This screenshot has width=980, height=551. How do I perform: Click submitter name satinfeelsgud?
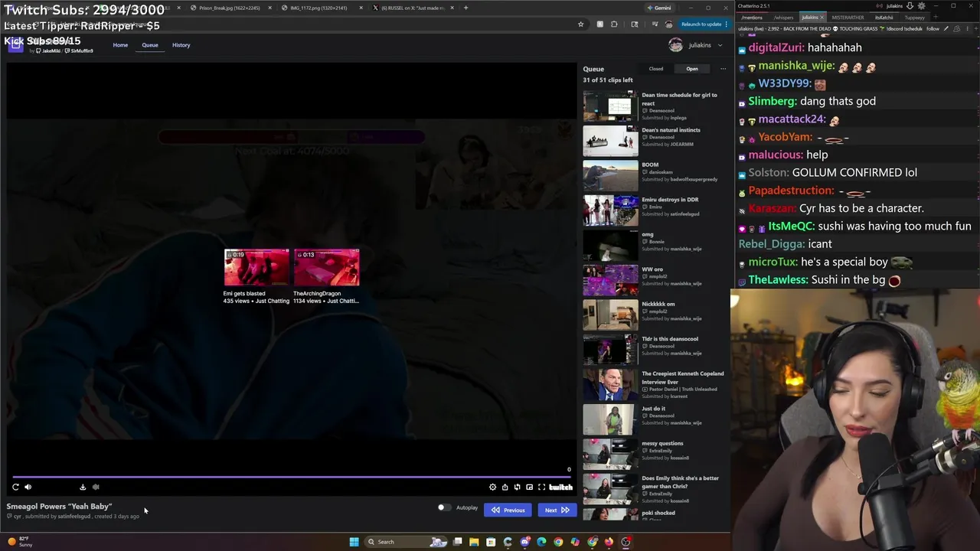click(73, 517)
